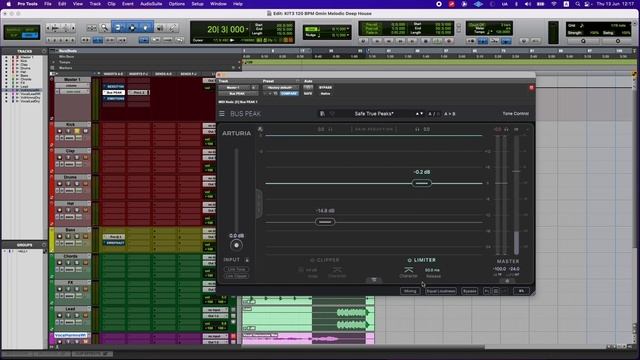Toggle the Limiter power switch

pos(409,260)
